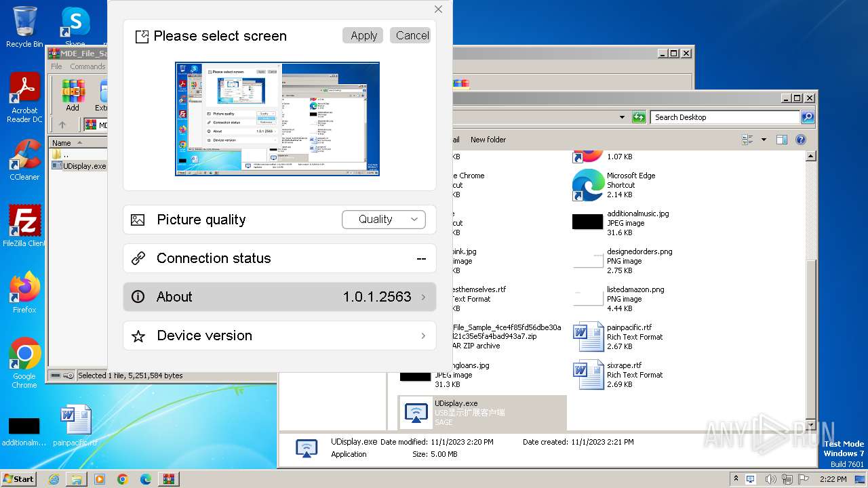Open the address bar history dropdown
868x488 pixels.
(622, 117)
